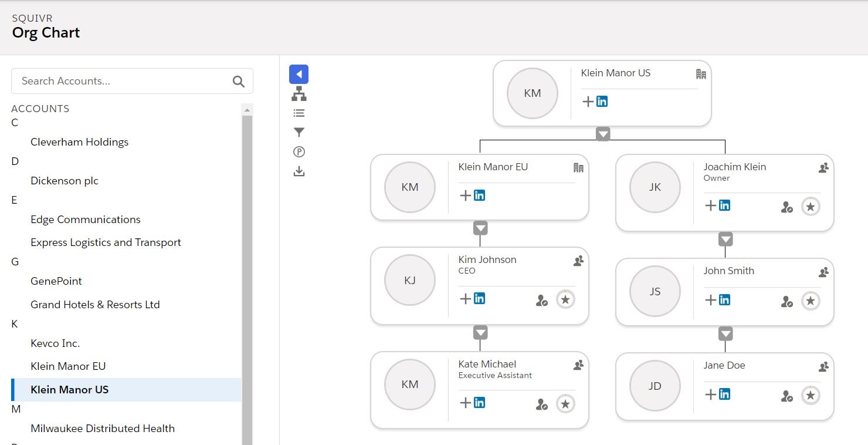Click the search magnifier icon

238,81
